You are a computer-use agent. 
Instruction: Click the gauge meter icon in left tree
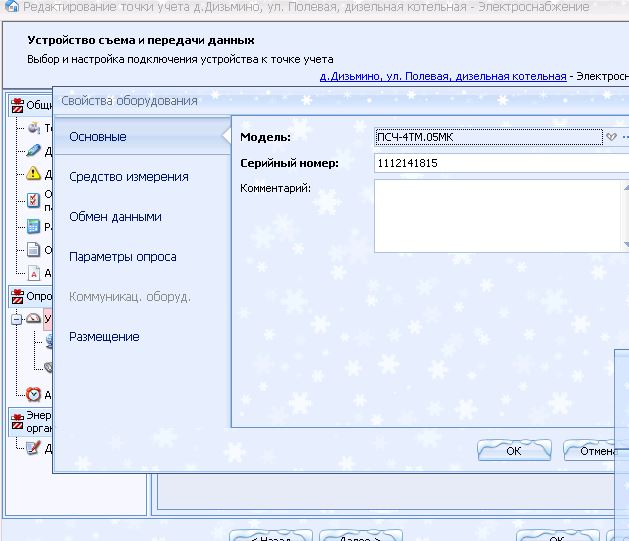click(x=34, y=318)
